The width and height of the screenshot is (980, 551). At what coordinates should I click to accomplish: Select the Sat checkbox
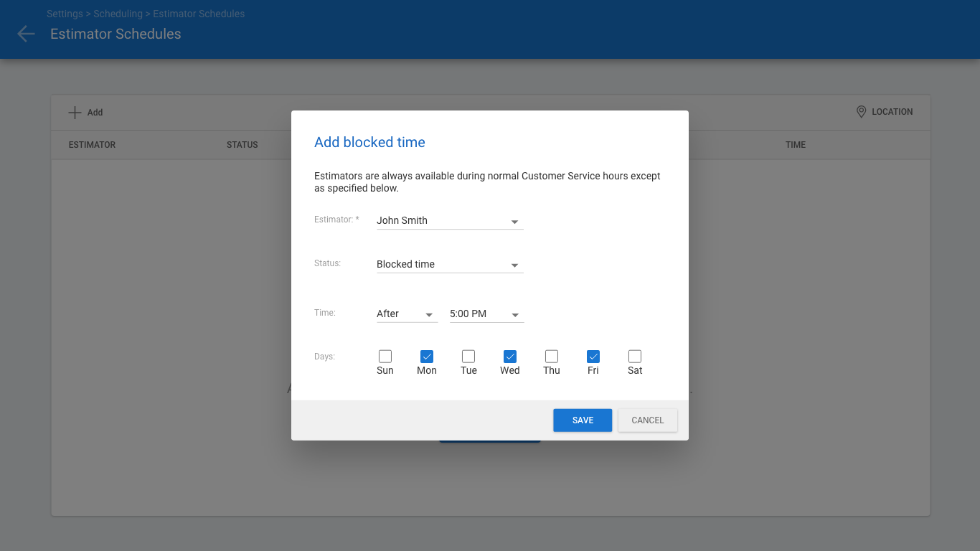click(635, 356)
